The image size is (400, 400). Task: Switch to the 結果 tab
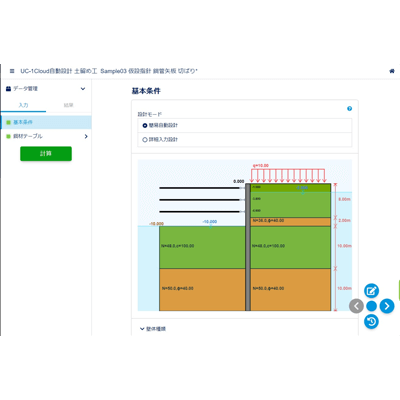click(x=68, y=105)
